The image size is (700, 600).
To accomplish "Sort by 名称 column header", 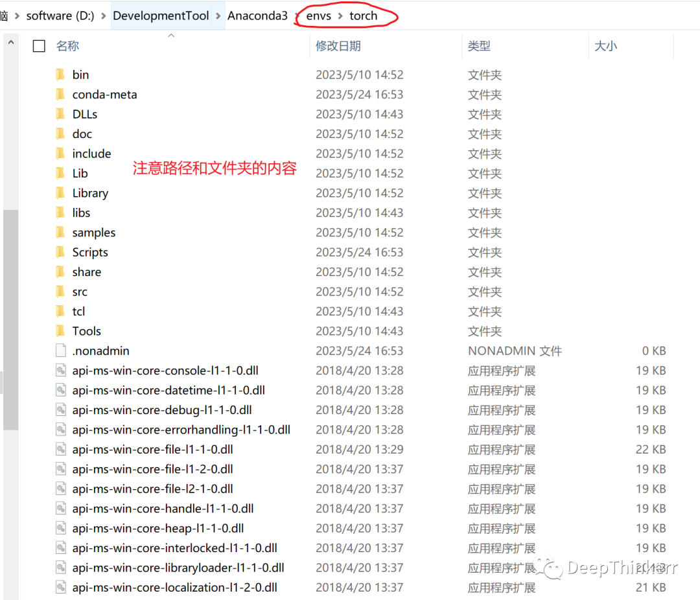I will (x=67, y=45).
